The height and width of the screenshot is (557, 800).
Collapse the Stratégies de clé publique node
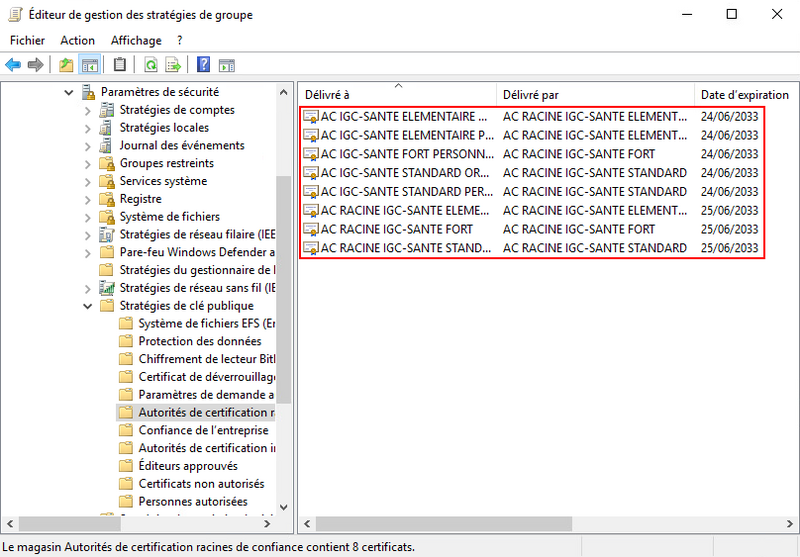[88, 306]
